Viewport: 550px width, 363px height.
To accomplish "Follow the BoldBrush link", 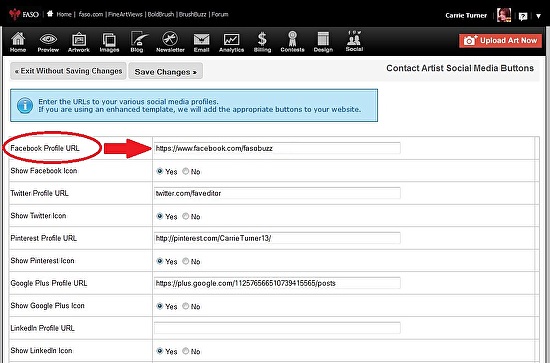I will [161, 14].
